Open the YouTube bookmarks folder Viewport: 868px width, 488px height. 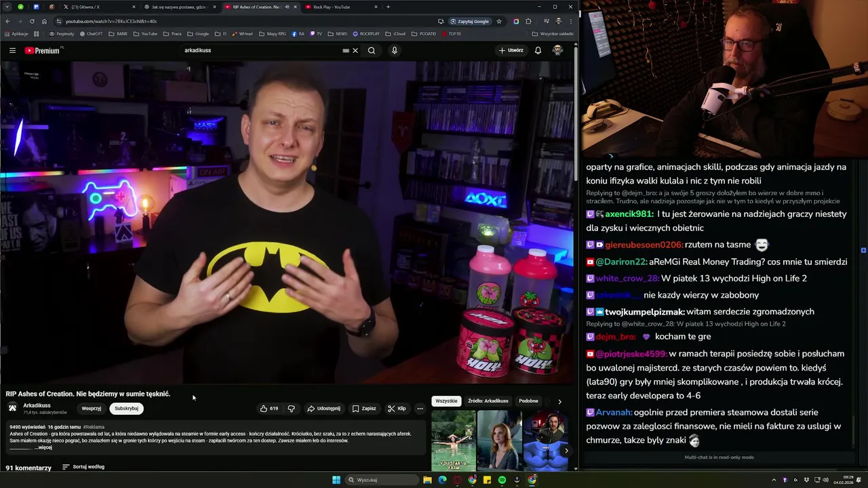click(145, 33)
